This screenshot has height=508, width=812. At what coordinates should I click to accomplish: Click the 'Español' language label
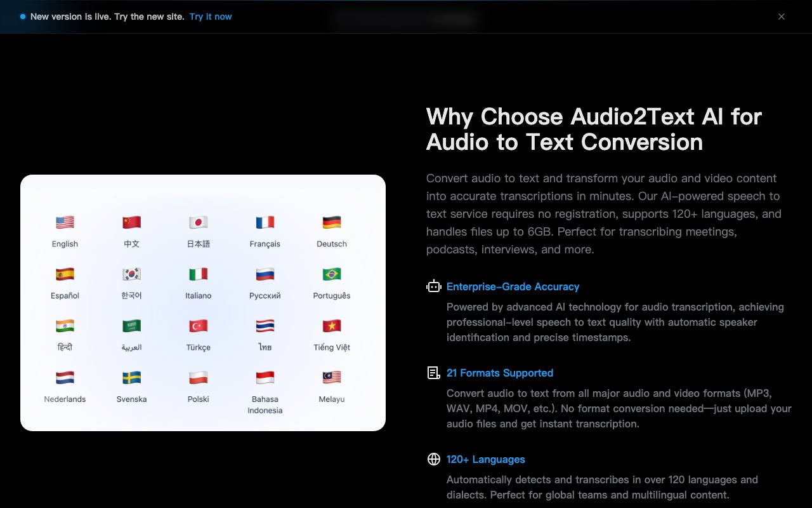point(65,295)
